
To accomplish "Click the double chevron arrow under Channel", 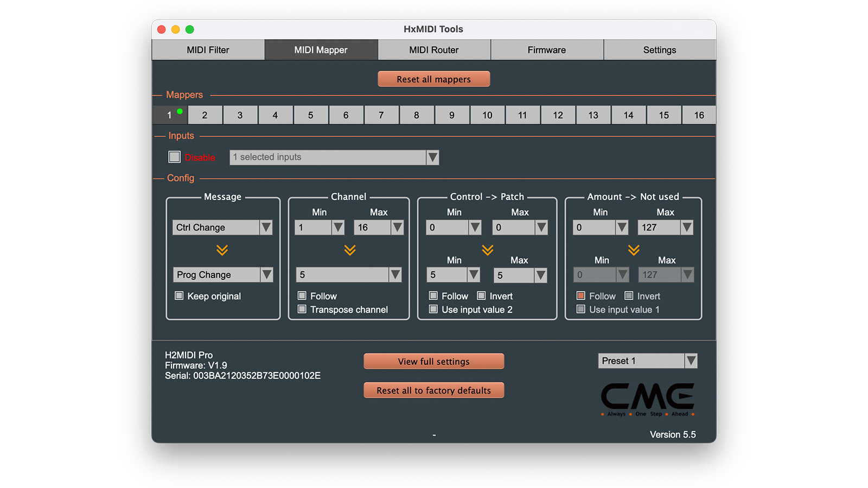I will pos(350,250).
